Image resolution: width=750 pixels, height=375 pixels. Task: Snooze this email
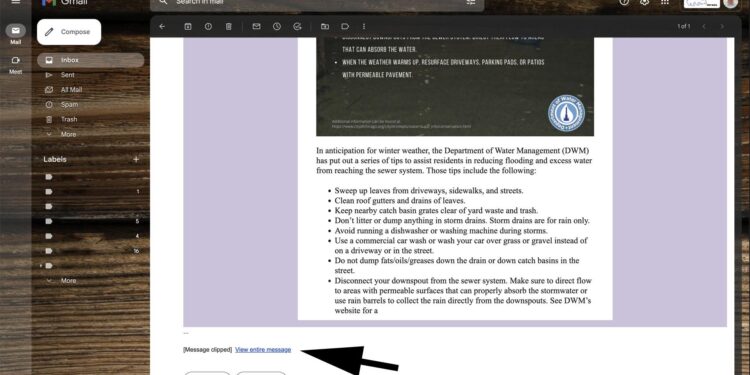coord(277,27)
